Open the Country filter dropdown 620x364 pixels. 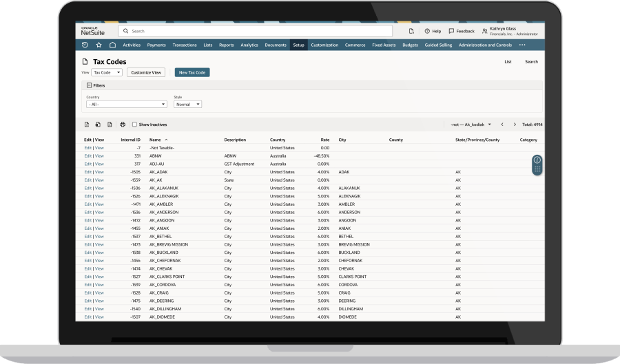pyautogui.click(x=126, y=105)
